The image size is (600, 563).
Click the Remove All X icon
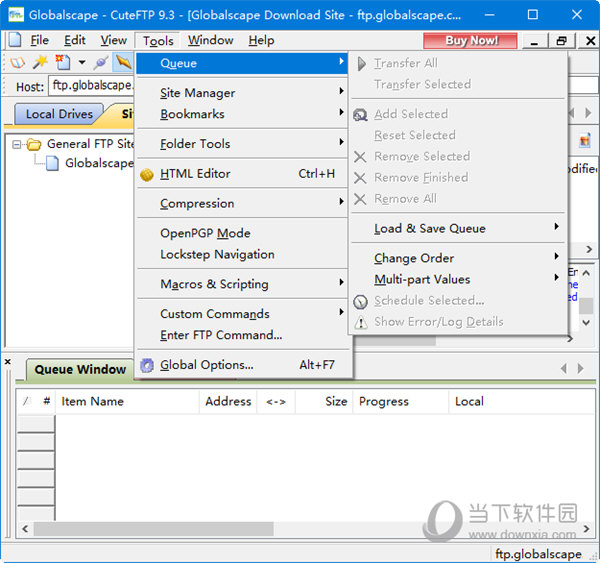point(360,199)
